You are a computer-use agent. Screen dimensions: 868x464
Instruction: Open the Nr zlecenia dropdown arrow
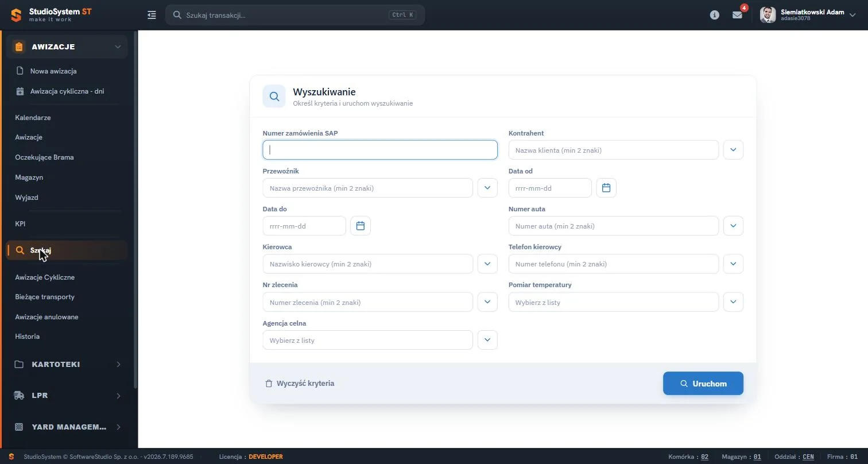[487, 302]
